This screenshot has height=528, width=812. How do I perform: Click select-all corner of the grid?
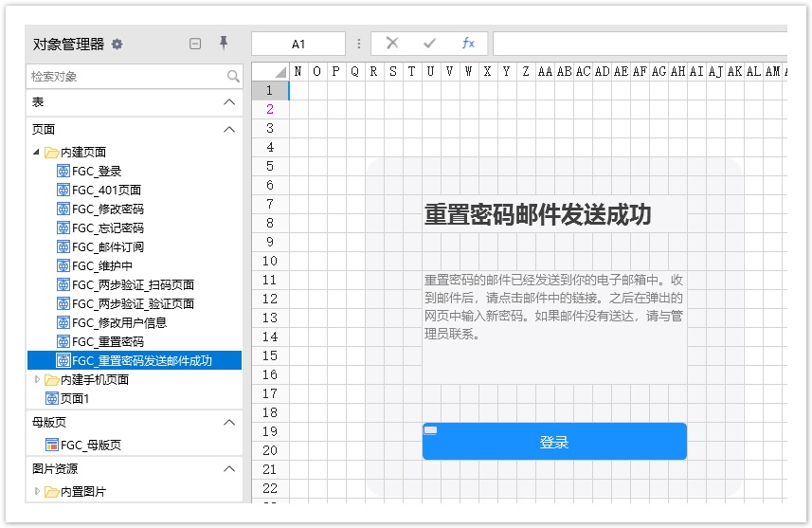pyautogui.click(x=270, y=71)
